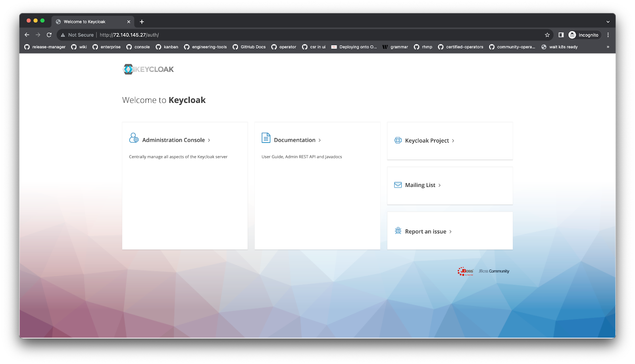
Task: Click the 'Welcome to Keycloak' heading
Action: (164, 100)
